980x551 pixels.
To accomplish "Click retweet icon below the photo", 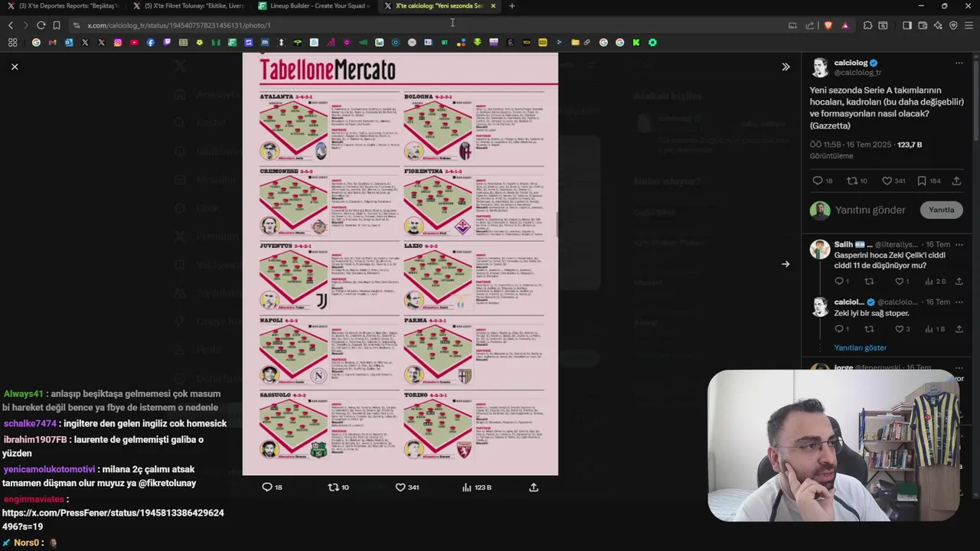I will point(333,487).
